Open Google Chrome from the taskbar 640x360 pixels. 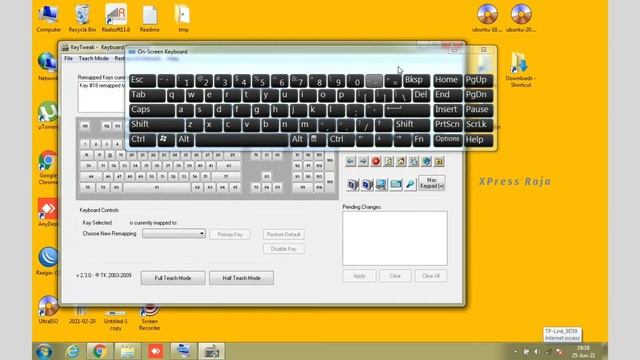[x=100, y=351]
